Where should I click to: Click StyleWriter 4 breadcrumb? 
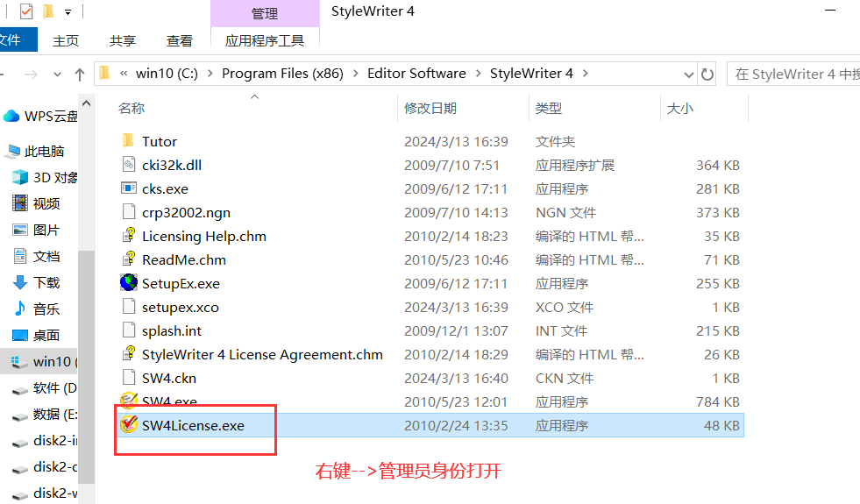[x=531, y=74]
